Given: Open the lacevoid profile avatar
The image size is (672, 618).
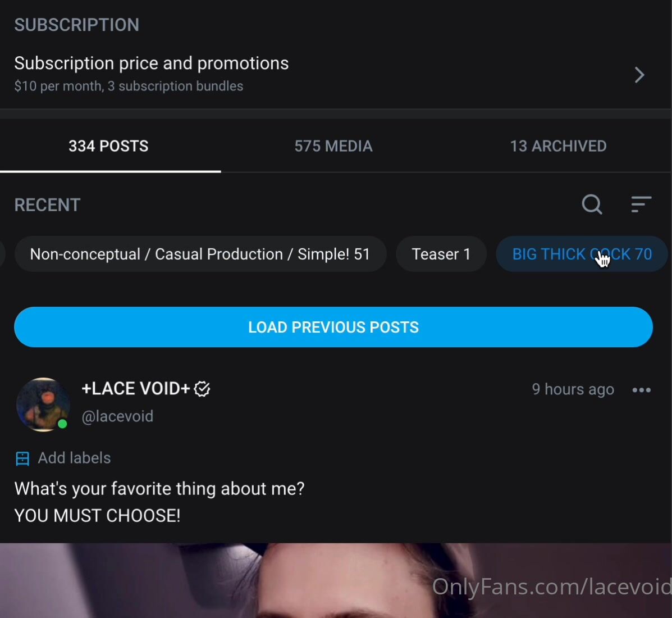Looking at the screenshot, I should [43, 405].
